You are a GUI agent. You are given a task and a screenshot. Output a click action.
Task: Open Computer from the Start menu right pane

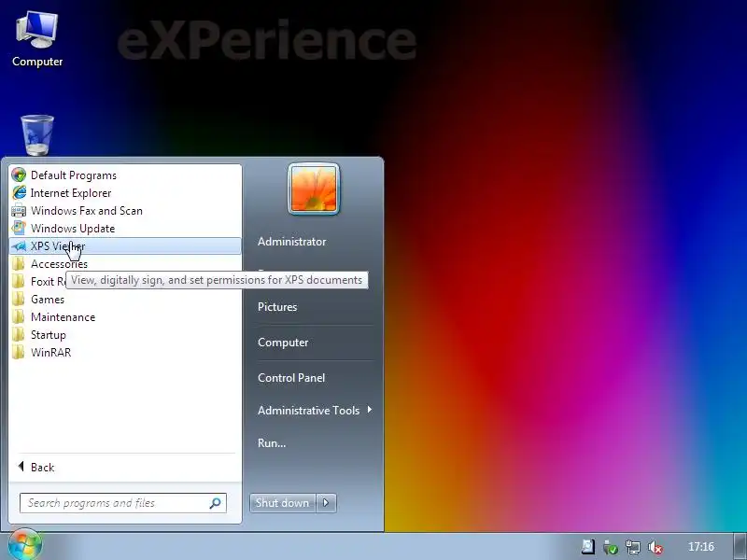pos(283,343)
